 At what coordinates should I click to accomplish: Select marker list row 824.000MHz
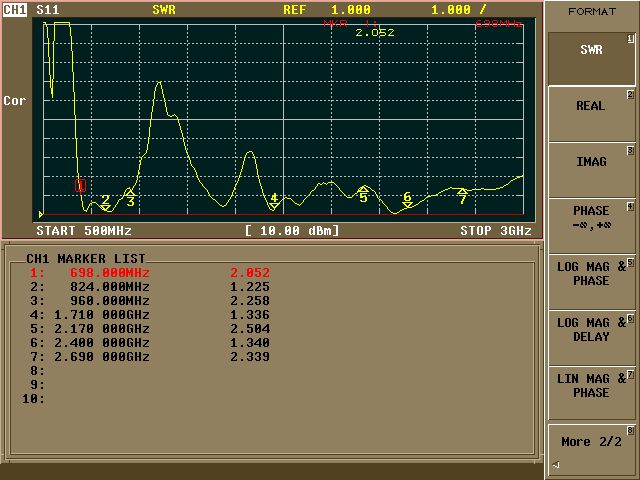click(150, 287)
